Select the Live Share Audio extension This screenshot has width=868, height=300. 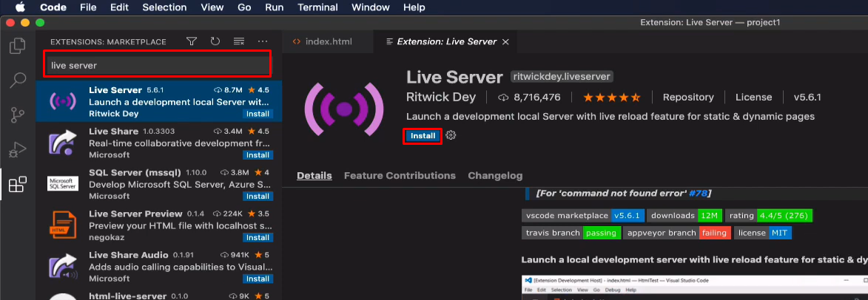coord(159,267)
